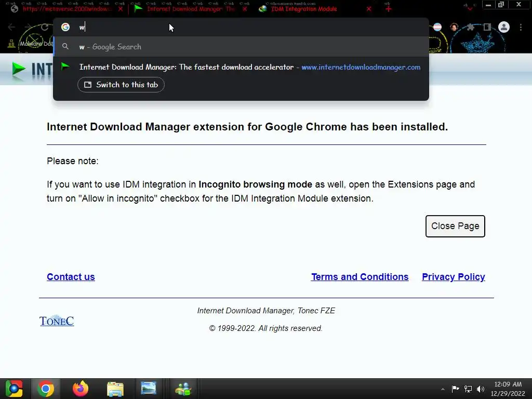The image size is (532, 399).
Task: Click the 'Incognito browsing mode' bold text
Action: pos(255,184)
